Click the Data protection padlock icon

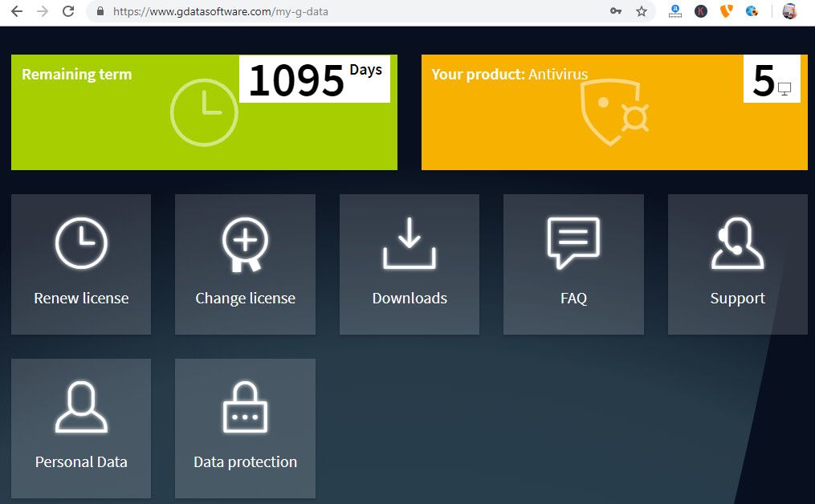(246, 407)
